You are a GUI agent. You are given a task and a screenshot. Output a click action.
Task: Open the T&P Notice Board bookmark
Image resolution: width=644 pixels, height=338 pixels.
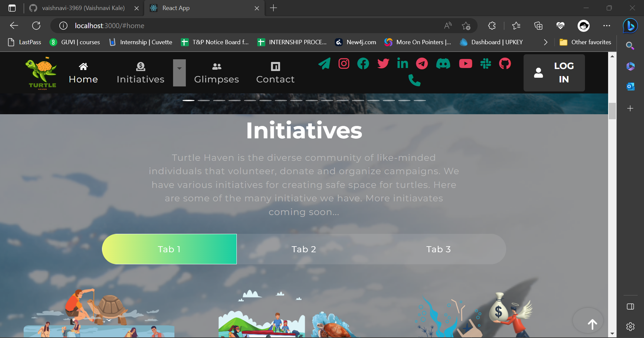point(215,42)
